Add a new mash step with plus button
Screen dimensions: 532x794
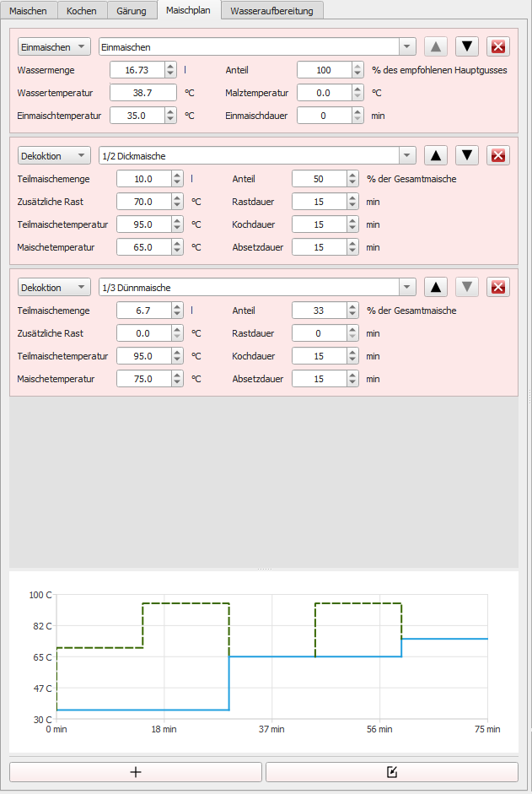136,772
